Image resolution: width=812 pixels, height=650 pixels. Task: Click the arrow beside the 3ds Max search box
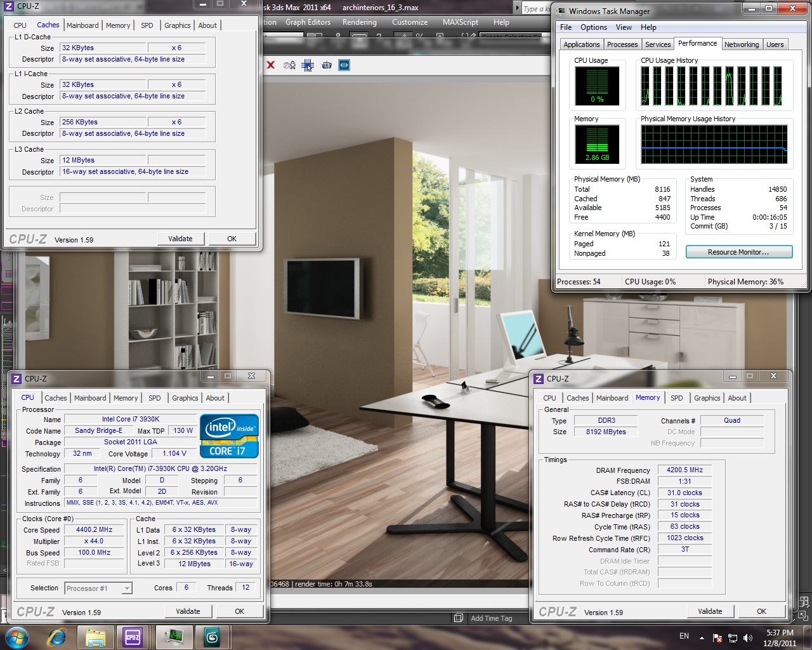point(516,8)
